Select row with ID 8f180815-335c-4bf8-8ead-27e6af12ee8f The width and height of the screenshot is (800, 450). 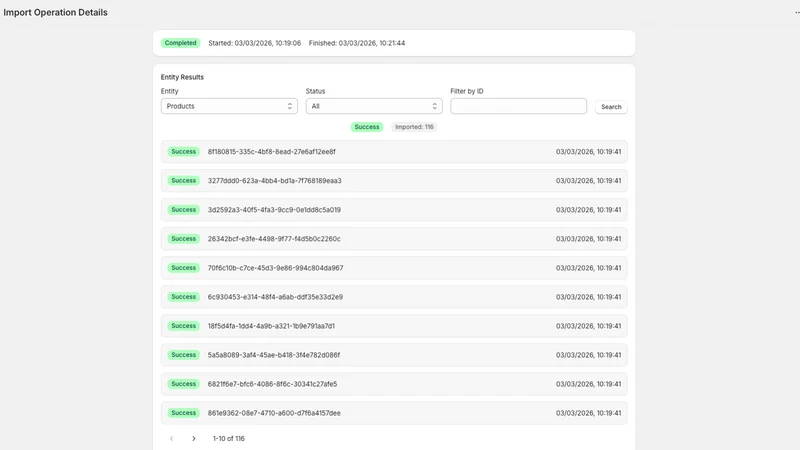pos(394,152)
